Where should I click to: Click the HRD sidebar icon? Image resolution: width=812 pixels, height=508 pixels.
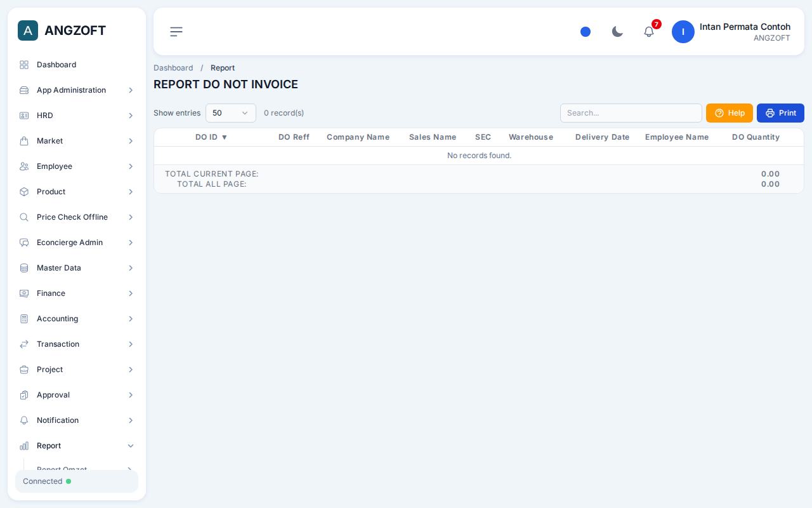pos(24,116)
